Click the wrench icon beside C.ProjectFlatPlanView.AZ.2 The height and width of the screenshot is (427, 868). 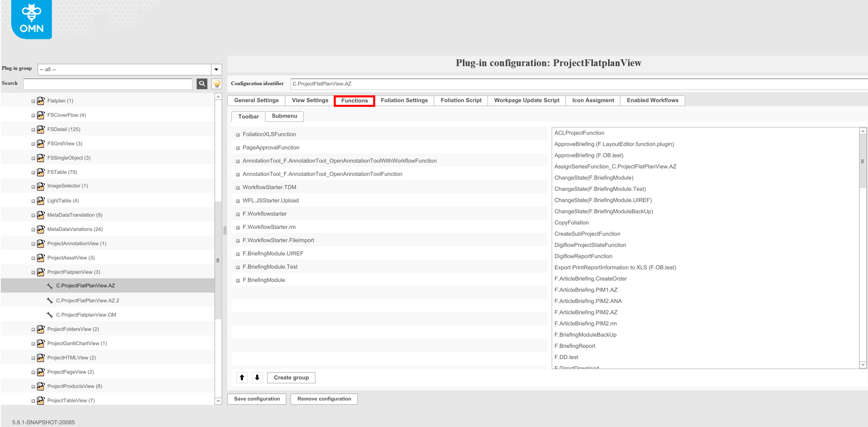50,300
